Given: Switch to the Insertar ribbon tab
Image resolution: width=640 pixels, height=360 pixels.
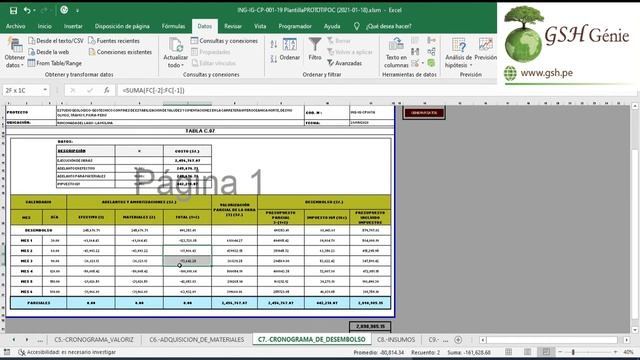Looking at the screenshot, I should pos(73,26).
